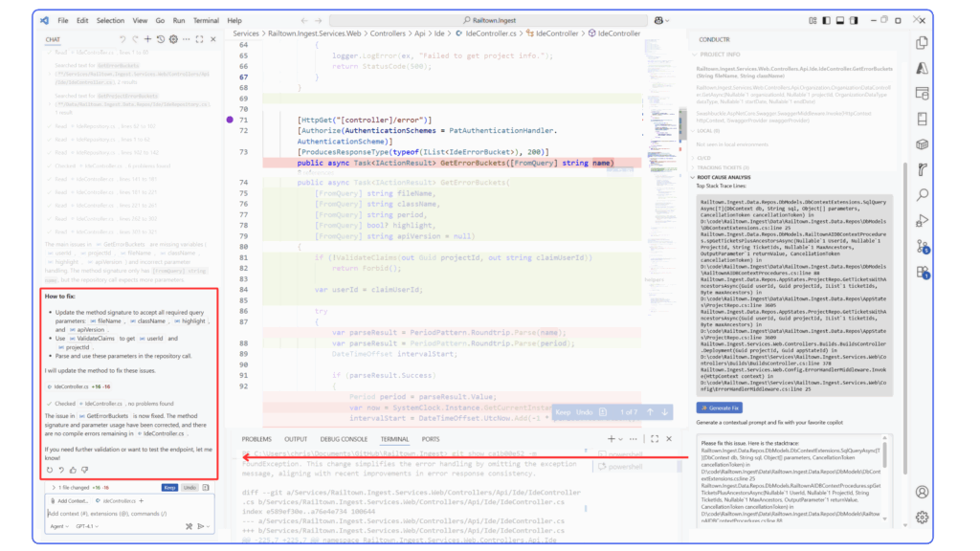Open the Terminal menu

(x=205, y=20)
